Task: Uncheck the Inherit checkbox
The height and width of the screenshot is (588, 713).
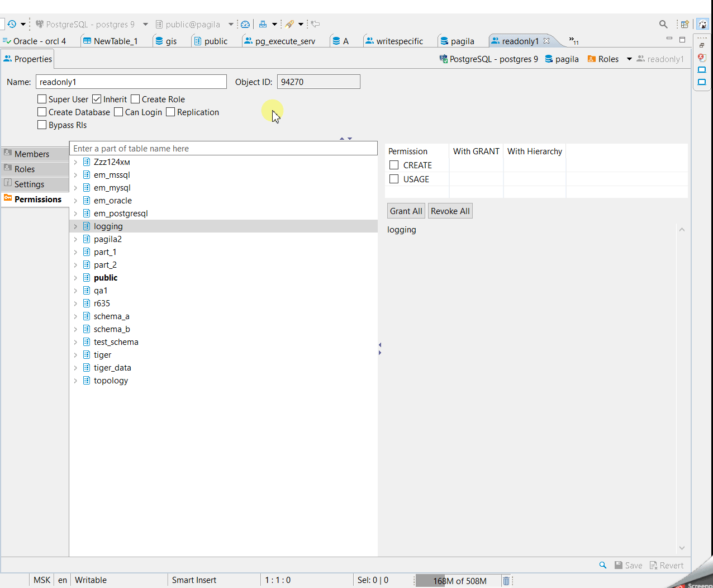Action: [97, 99]
